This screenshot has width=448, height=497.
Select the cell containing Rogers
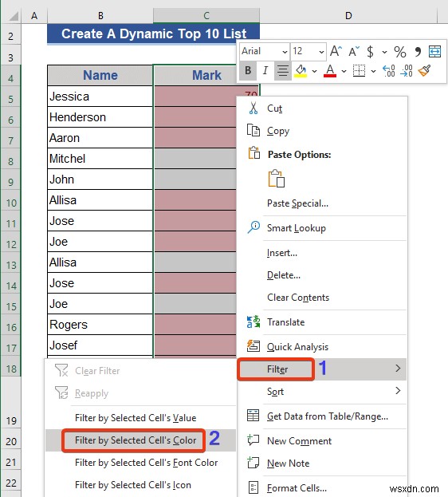(100, 325)
